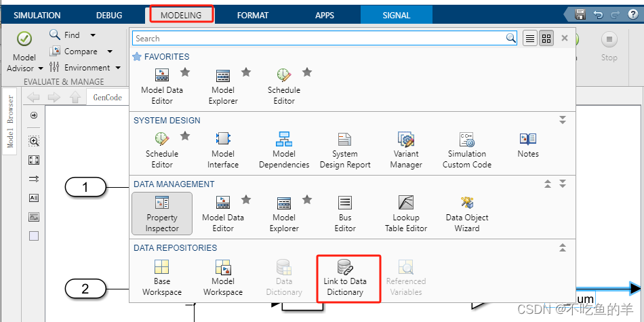Move Data Repositories section up
This screenshot has width=644, height=322.
(x=563, y=247)
